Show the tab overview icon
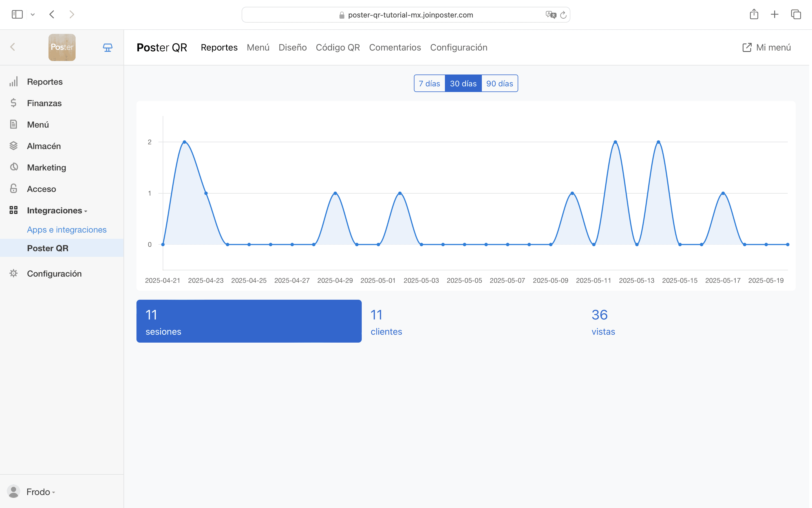 pyautogui.click(x=796, y=14)
